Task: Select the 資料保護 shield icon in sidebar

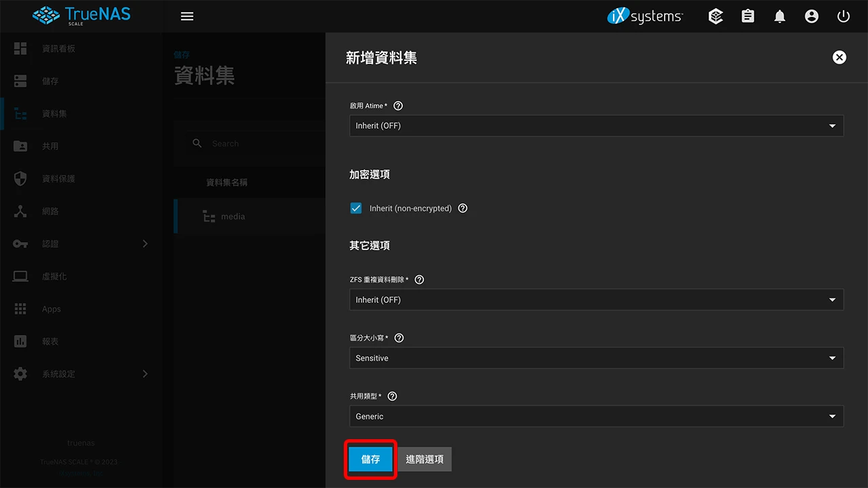Action: pyautogui.click(x=20, y=178)
